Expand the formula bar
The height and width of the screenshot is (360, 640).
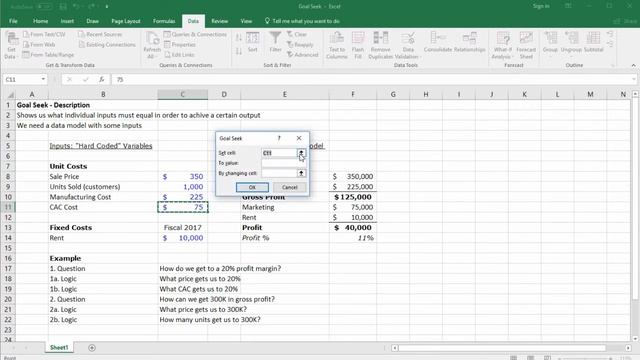pyautogui.click(x=633, y=79)
